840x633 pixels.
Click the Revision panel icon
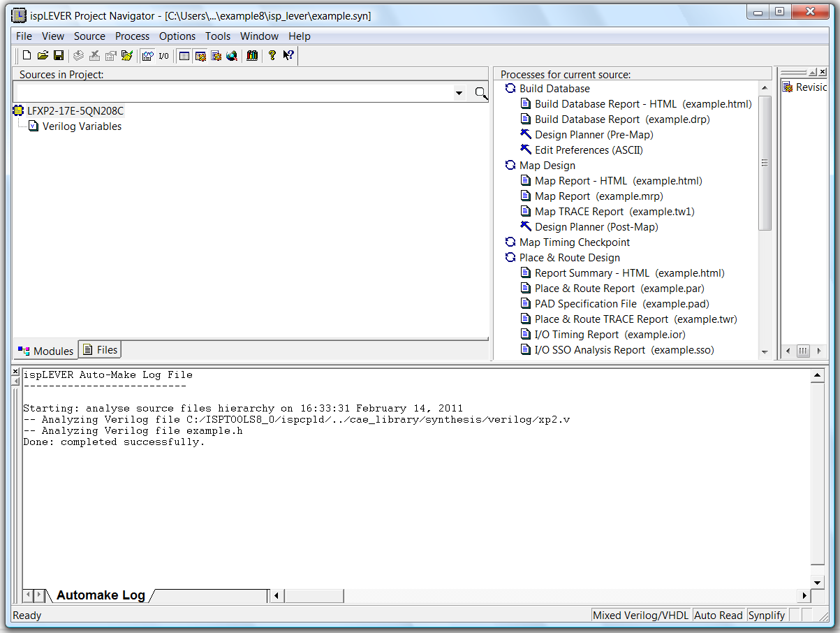[x=788, y=87]
